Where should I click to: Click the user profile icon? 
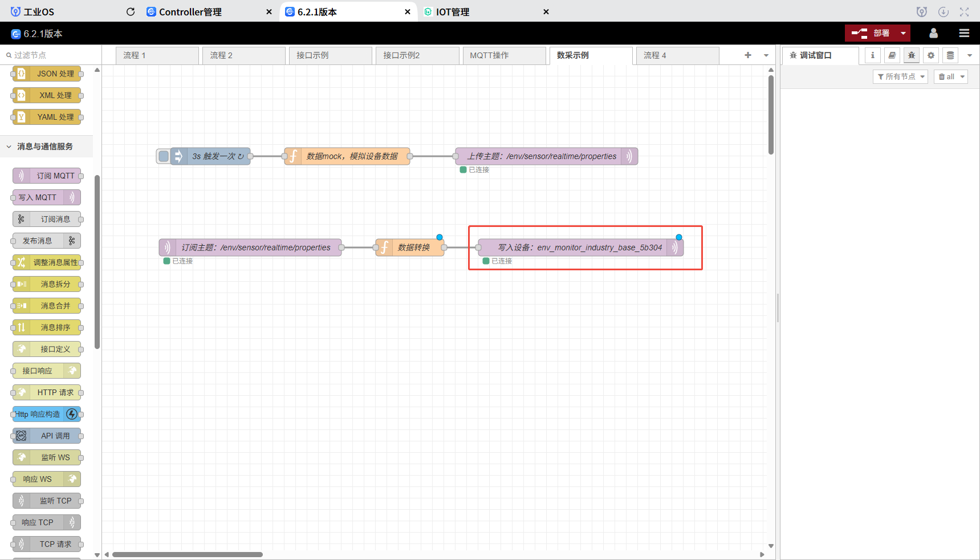(933, 33)
